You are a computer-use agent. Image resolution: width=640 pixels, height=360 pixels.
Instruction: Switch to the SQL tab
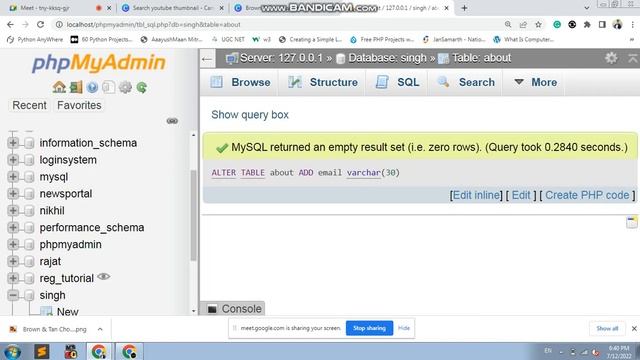[x=397, y=82]
